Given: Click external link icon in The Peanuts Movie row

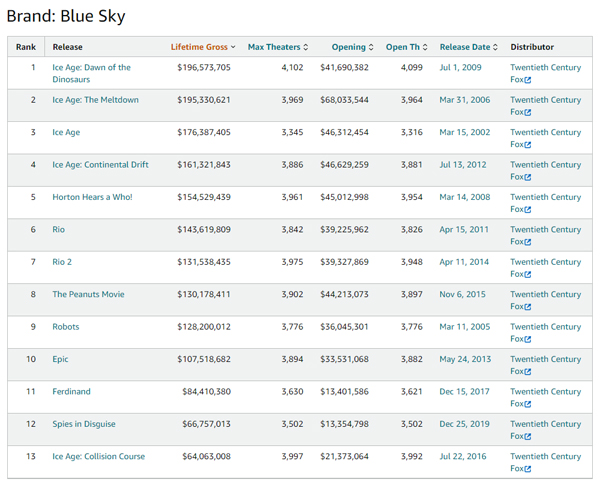Looking at the screenshot, I should pyautogui.click(x=528, y=307).
